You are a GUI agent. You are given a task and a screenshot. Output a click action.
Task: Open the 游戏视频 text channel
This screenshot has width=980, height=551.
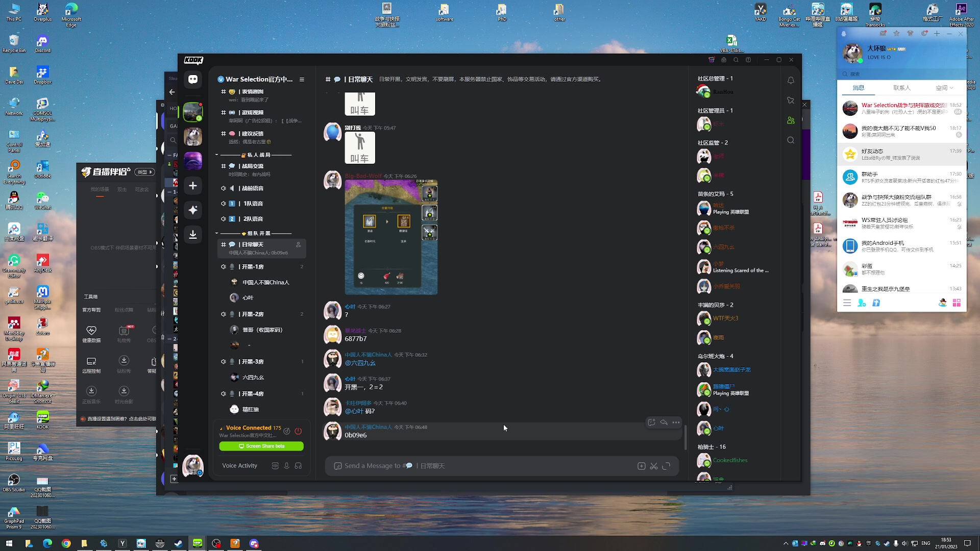(262, 116)
